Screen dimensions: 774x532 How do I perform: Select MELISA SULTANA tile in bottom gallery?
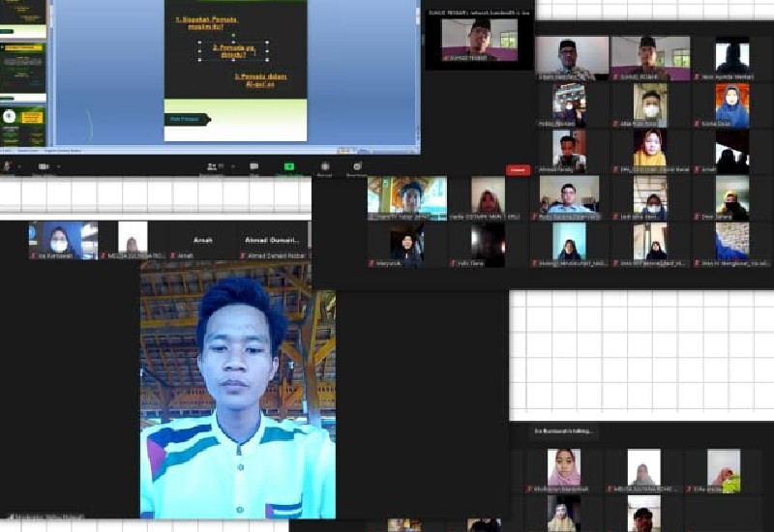click(x=643, y=470)
